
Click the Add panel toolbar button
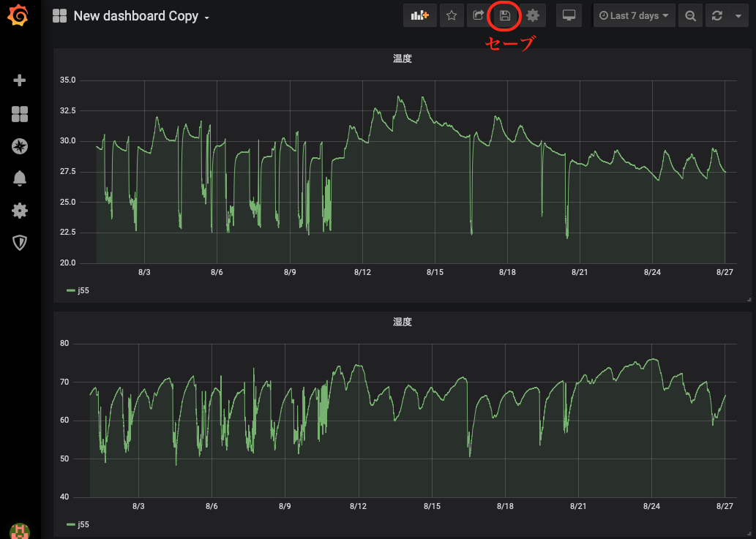(419, 15)
